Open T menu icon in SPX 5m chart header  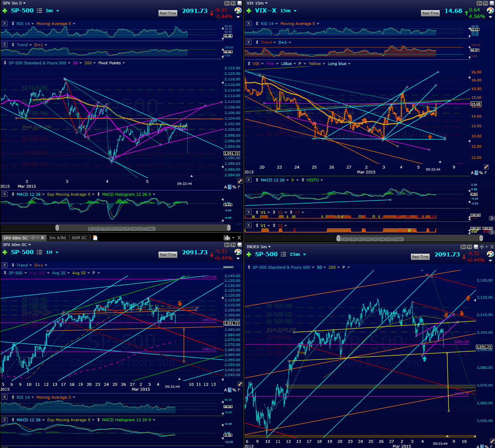(233, 3)
